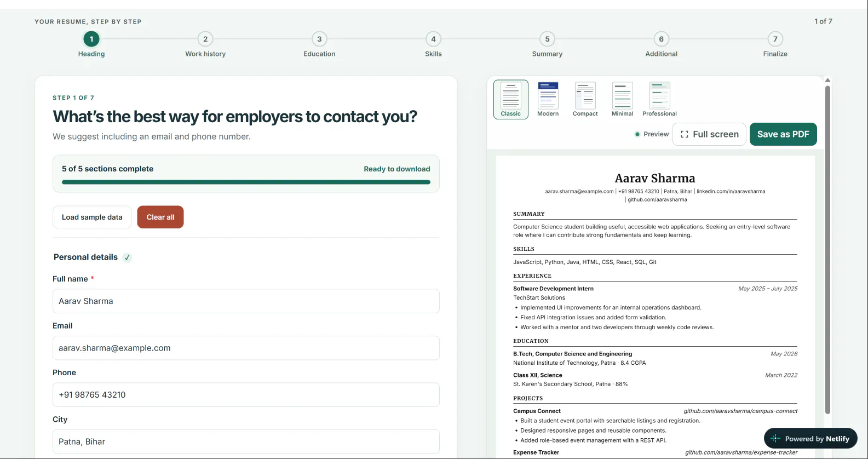Click Aarav Sharma name in resume preview

[655, 178]
